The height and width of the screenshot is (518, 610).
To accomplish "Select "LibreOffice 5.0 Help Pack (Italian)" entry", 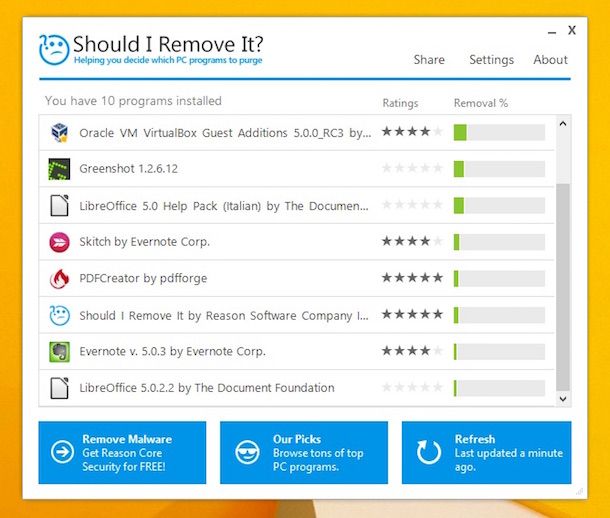I will click(x=224, y=206).
